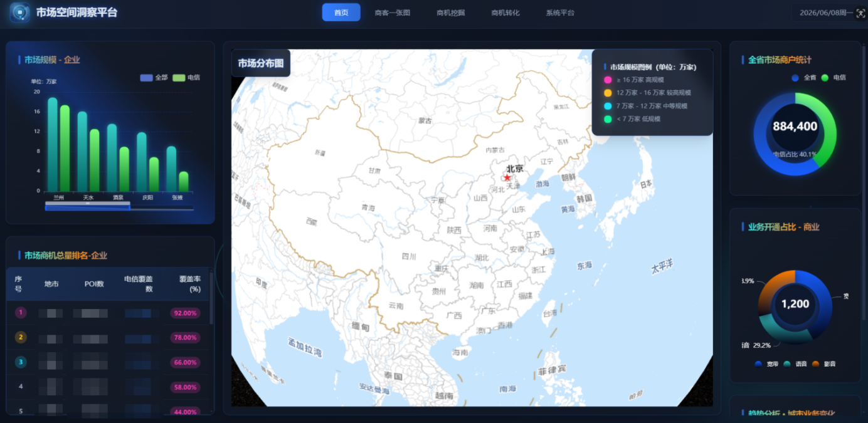Viewport: 868px width, 423px height.
Task: Click the 884,400 donut center value
Action: 795,127
